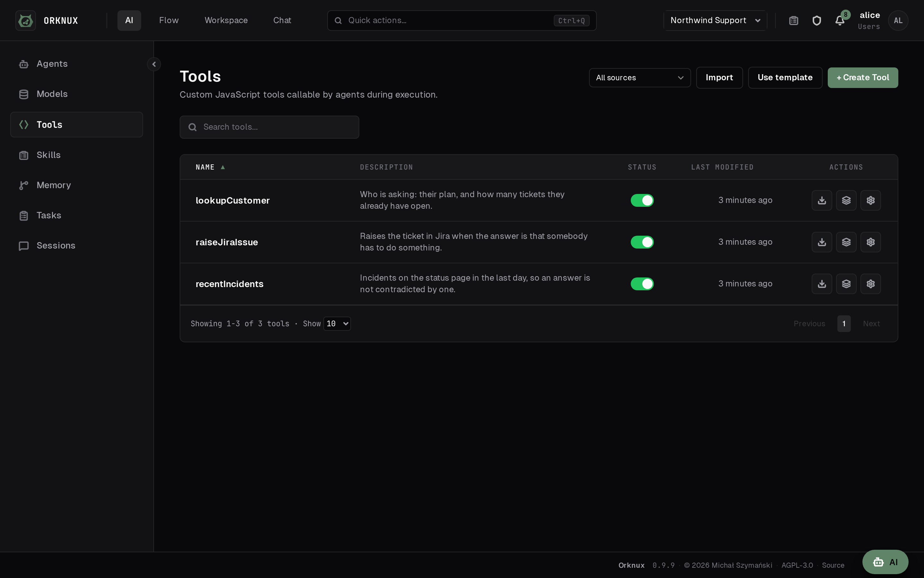Image resolution: width=924 pixels, height=578 pixels.
Task: Click the AL user avatar
Action: coord(898,21)
